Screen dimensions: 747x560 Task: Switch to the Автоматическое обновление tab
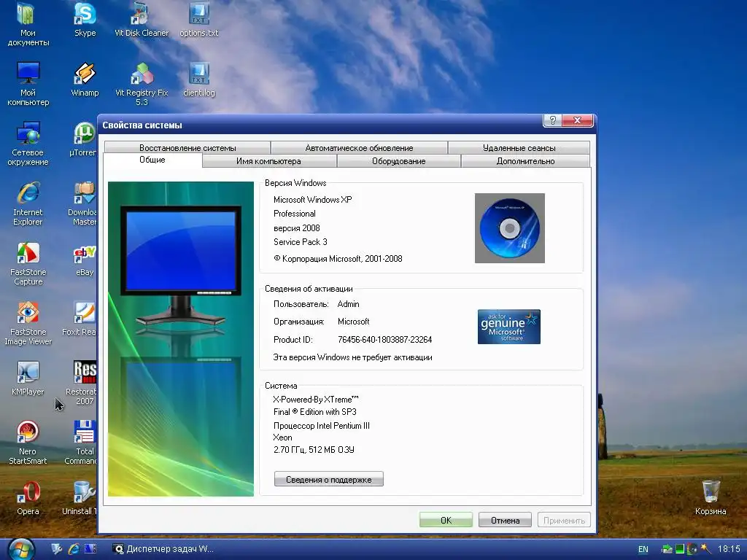359,147
